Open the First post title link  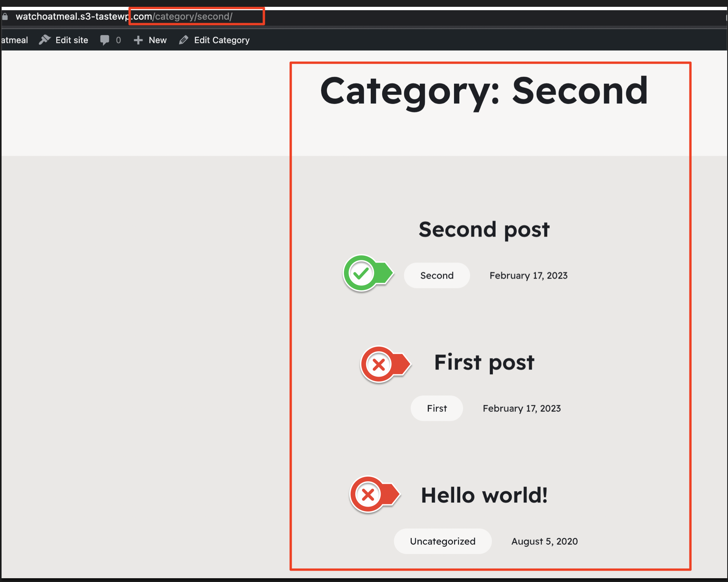coord(484,362)
